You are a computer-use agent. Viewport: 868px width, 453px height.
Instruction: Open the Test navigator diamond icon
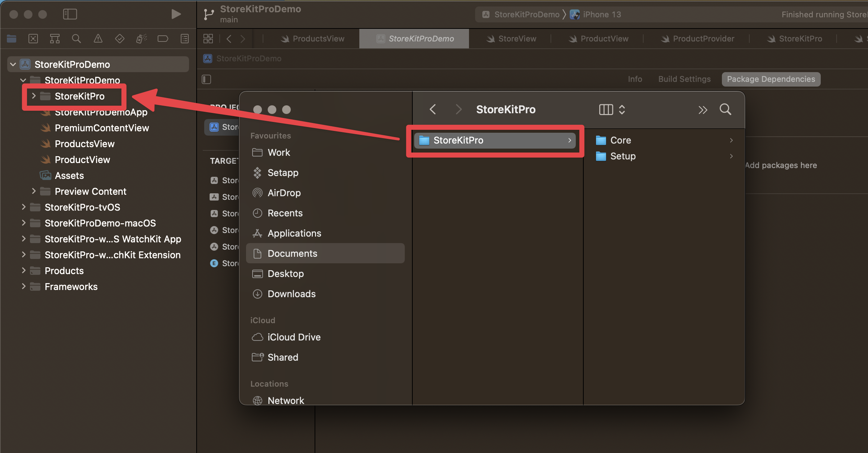120,39
